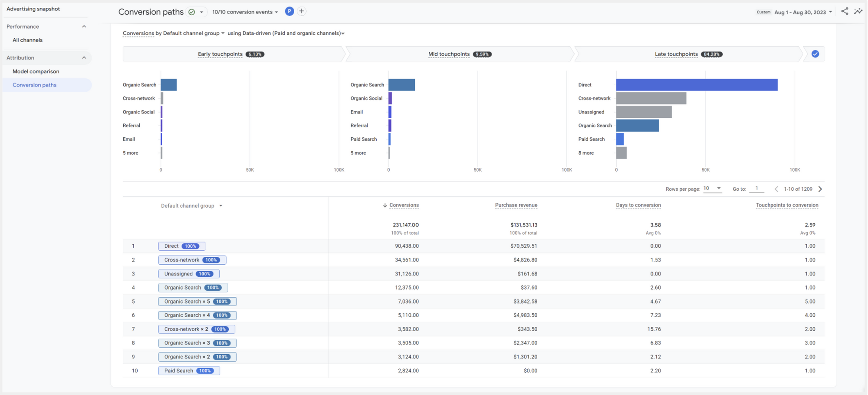The height and width of the screenshot is (395, 868).
Task: Open table Default channel group column dropdown
Action: tap(192, 206)
